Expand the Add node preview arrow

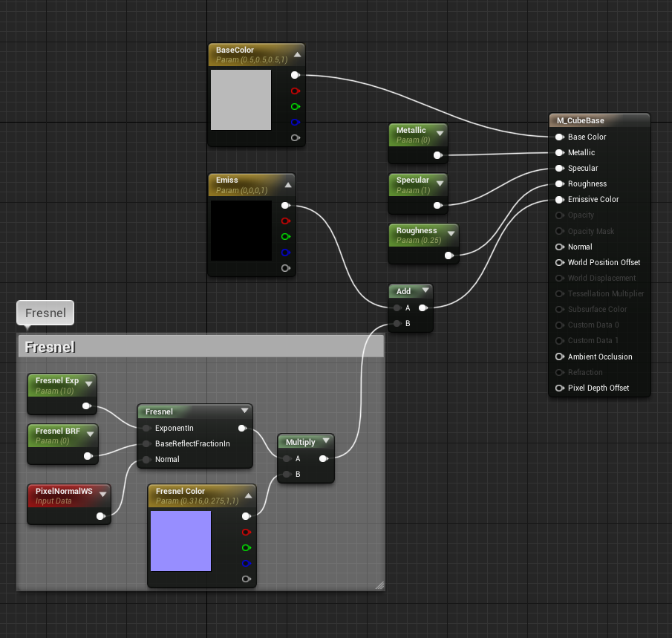[425, 290]
